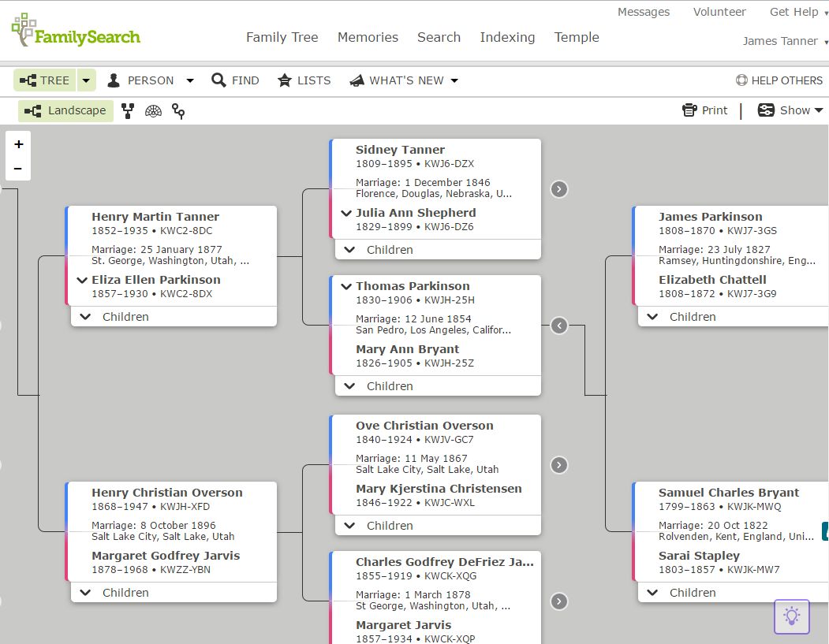Screen dimensions: 829x644
Task: Open the research hints lightbulb icon
Action: coord(791,616)
